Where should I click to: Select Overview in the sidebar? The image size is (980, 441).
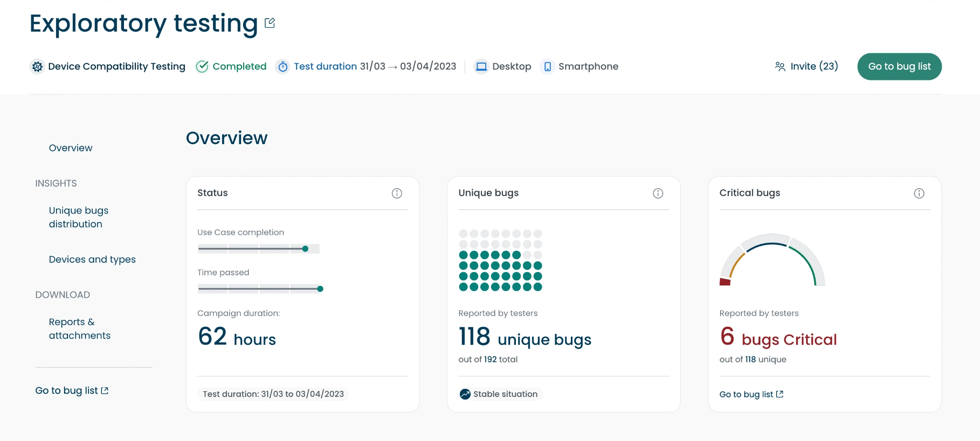pyautogui.click(x=70, y=148)
